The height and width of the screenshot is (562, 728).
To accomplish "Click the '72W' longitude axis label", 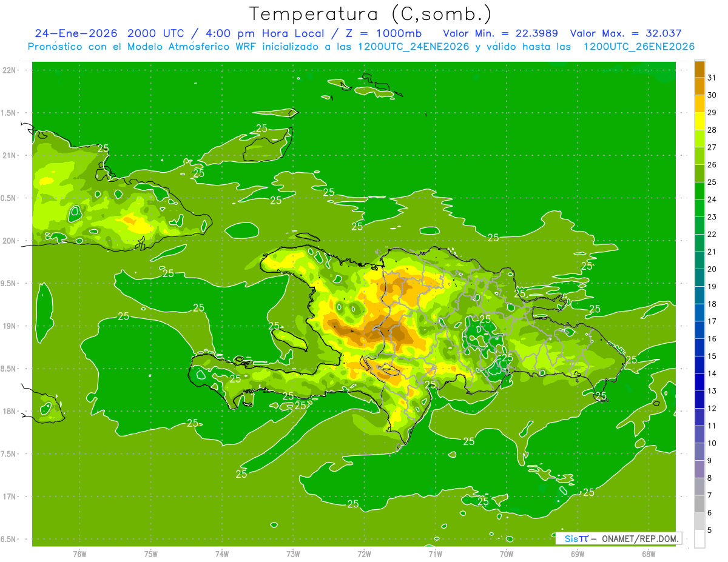I will (x=364, y=554).
